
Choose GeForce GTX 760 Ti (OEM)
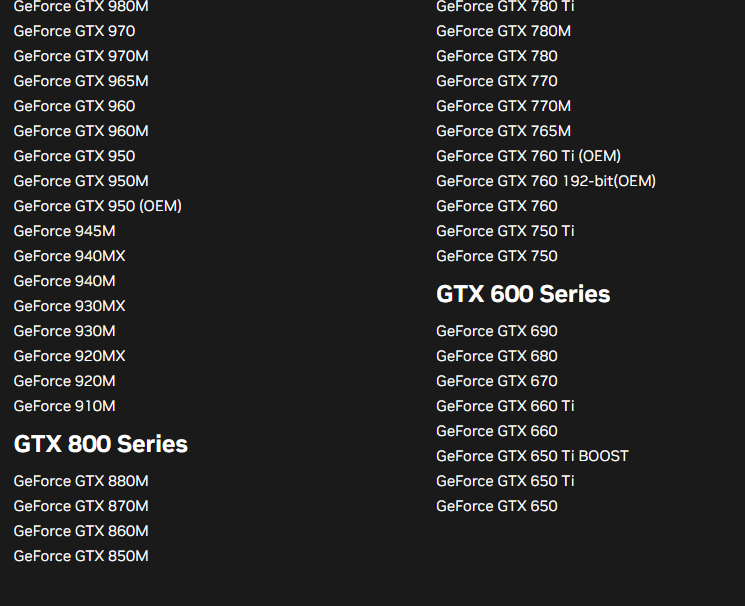click(528, 156)
